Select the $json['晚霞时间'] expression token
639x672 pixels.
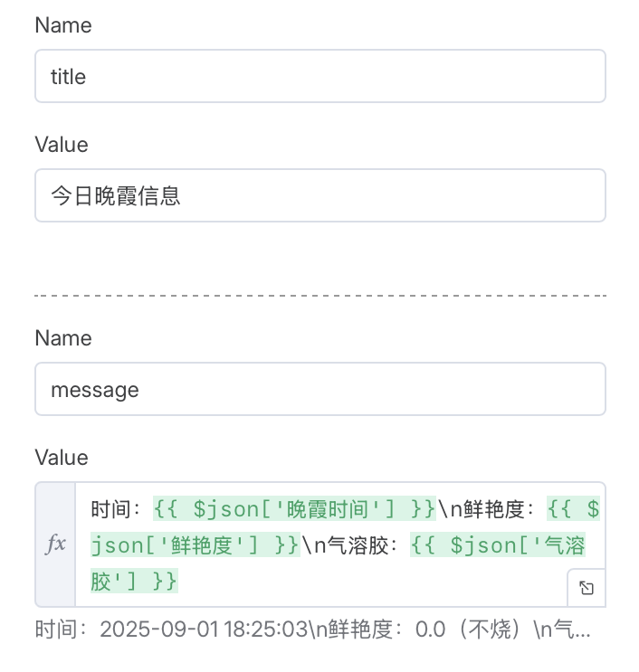tap(294, 509)
